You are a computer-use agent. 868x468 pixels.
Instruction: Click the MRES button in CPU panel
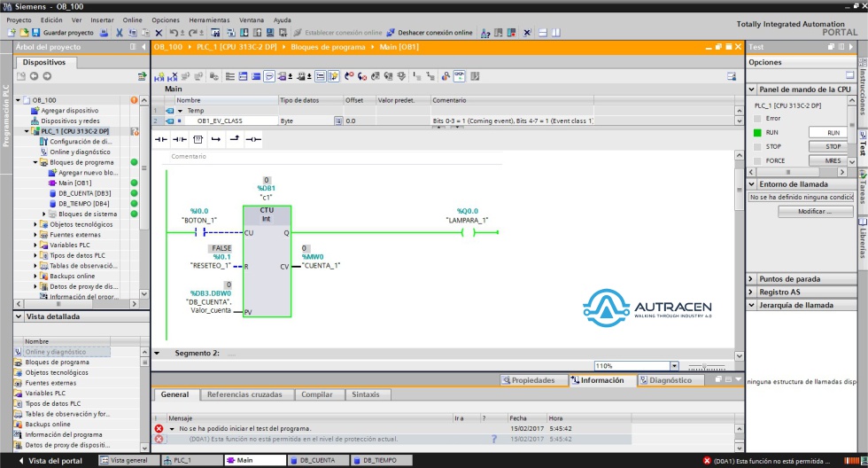827,160
